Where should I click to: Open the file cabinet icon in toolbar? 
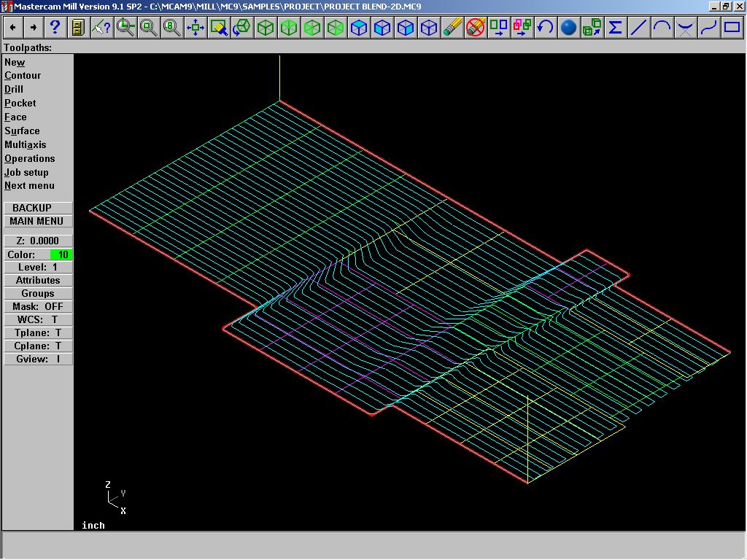(x=77, y=28)
